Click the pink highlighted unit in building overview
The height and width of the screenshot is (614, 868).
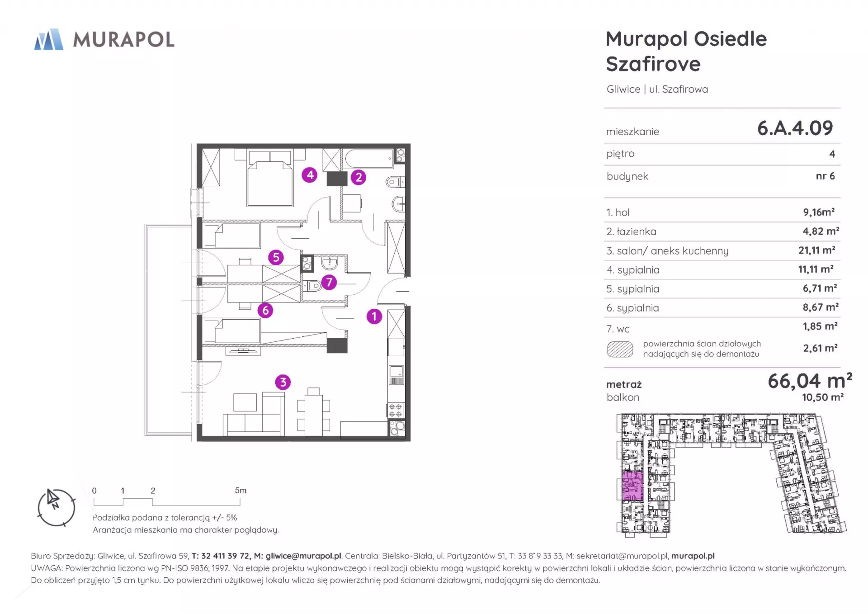click(x=632, y=486)
